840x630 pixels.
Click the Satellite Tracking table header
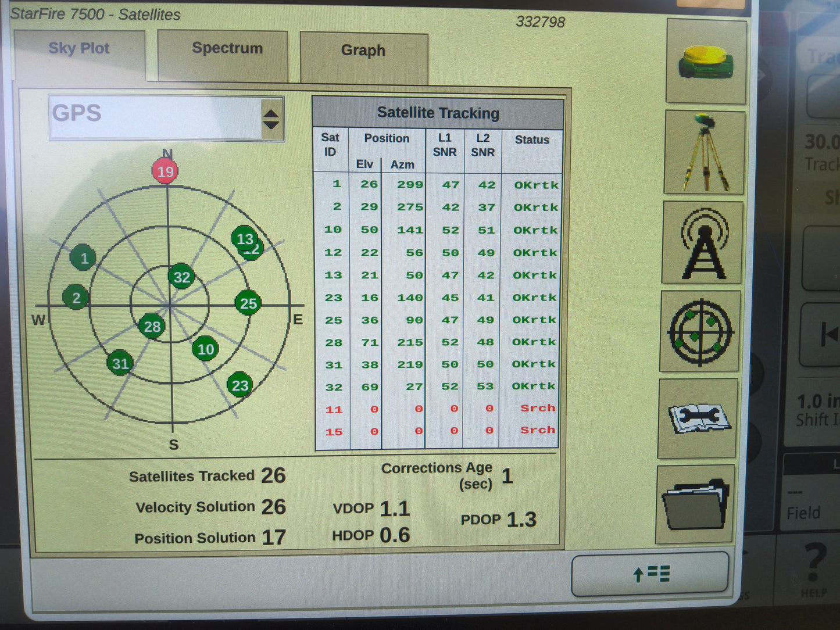[438, 113]
